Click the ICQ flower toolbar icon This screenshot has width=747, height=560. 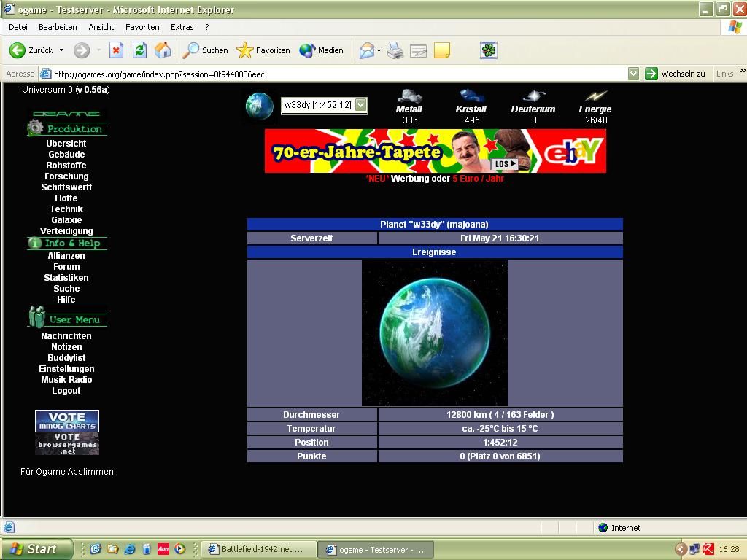pos(488,50)
